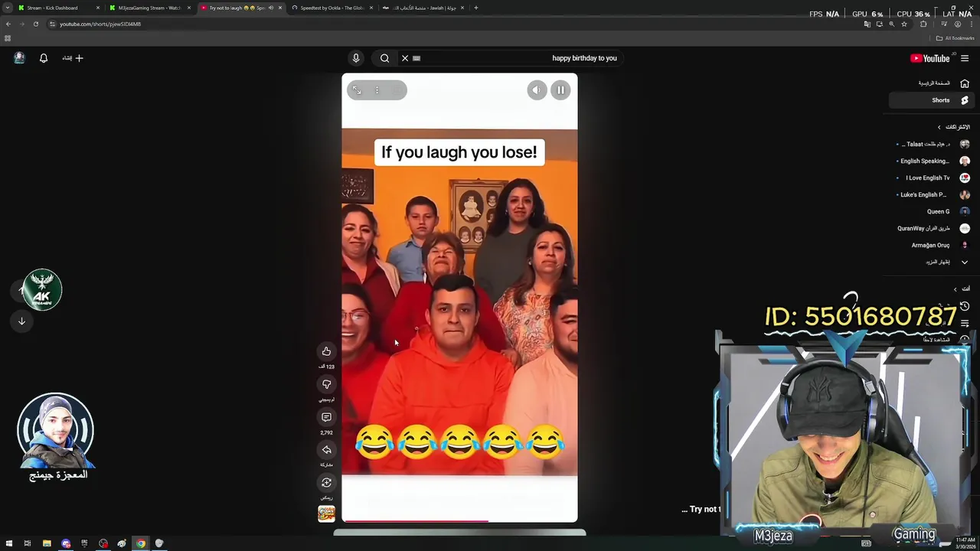Switch to the Jawlah browser tab
The image size is (980, 551).
click(423, 8)
